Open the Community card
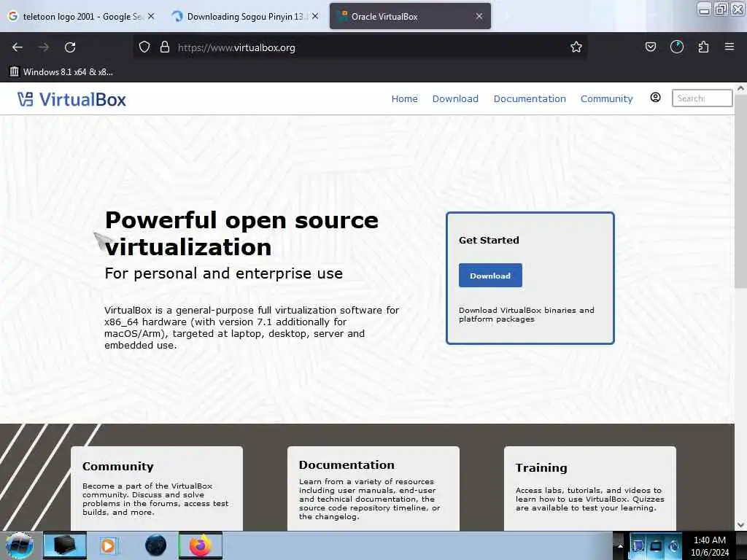The height and width of the screenshot is (560, 747). click(157, 488)
